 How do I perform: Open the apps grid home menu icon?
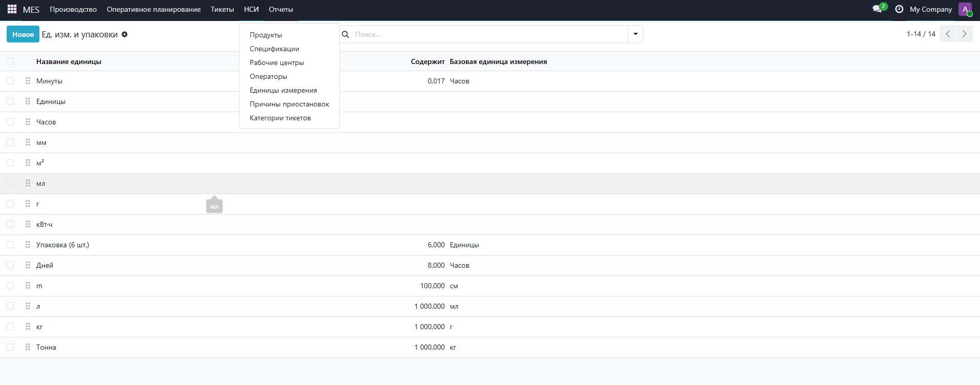12,9
